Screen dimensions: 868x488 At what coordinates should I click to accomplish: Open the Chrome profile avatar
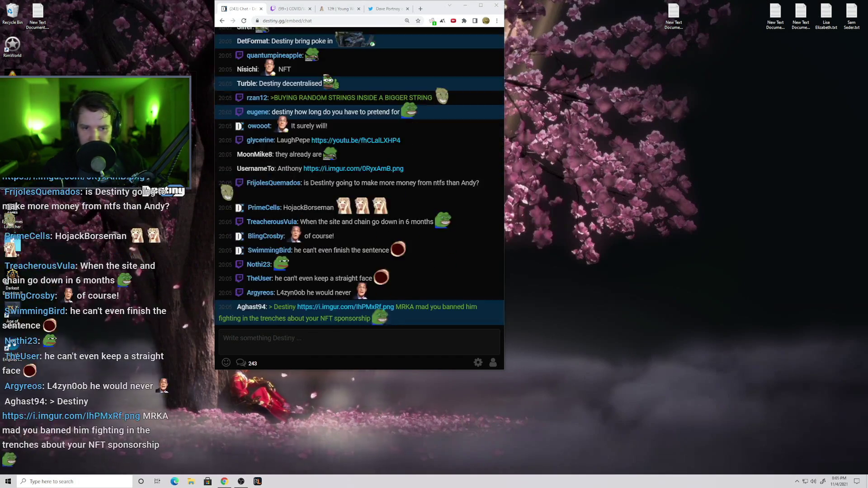(486, 21)
